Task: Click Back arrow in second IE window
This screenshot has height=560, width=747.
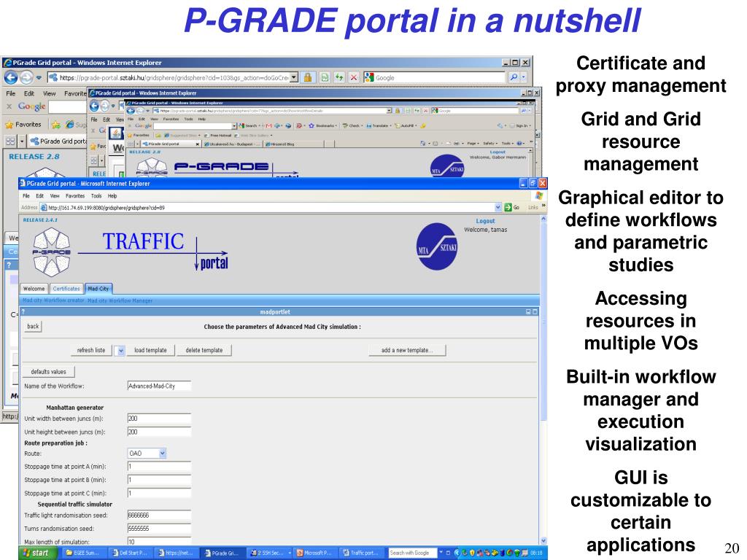Action: [94, 106]
